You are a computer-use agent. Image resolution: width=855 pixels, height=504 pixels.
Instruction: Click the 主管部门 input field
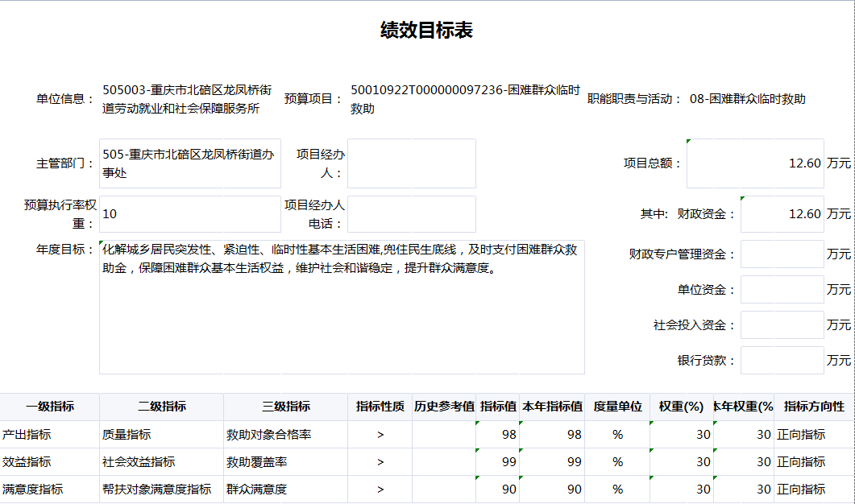[x=189, y=163]
